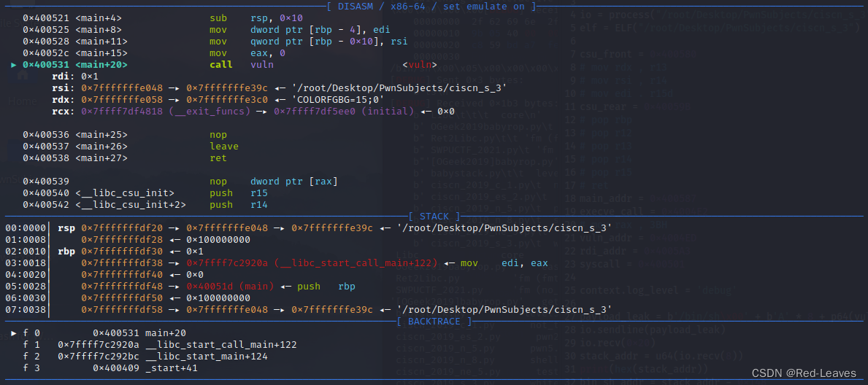Click 0x40051d (main) in stack row 05:0028

[x=230, y=285]
